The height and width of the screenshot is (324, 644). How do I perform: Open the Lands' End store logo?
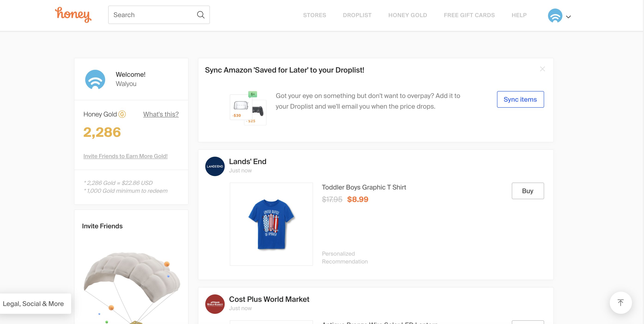click(215, 166)
